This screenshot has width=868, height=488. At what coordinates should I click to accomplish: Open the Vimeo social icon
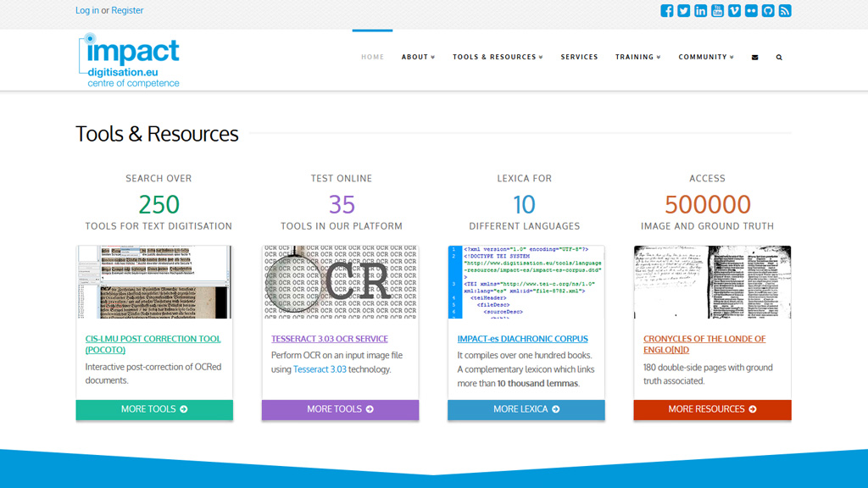735,11
